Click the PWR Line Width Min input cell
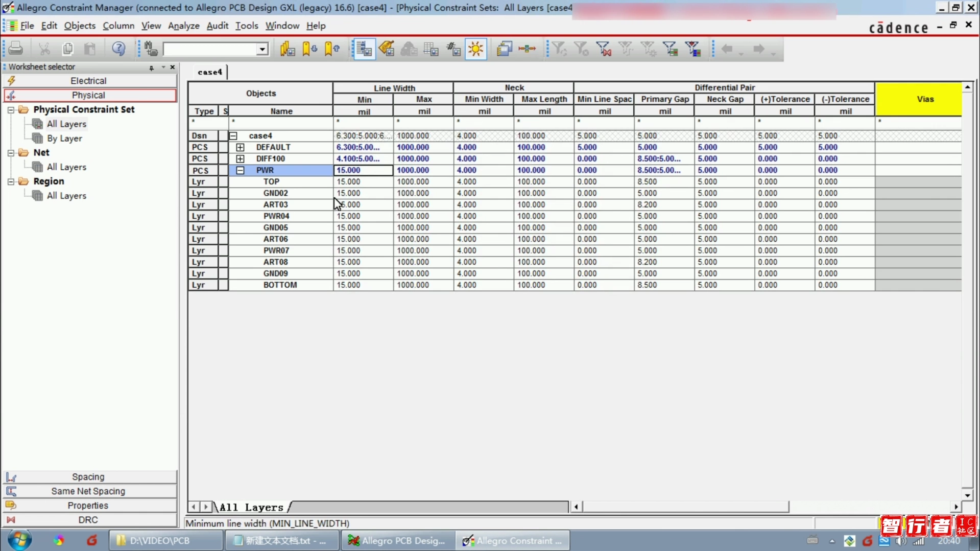The image size is (980, 551). 363,170
